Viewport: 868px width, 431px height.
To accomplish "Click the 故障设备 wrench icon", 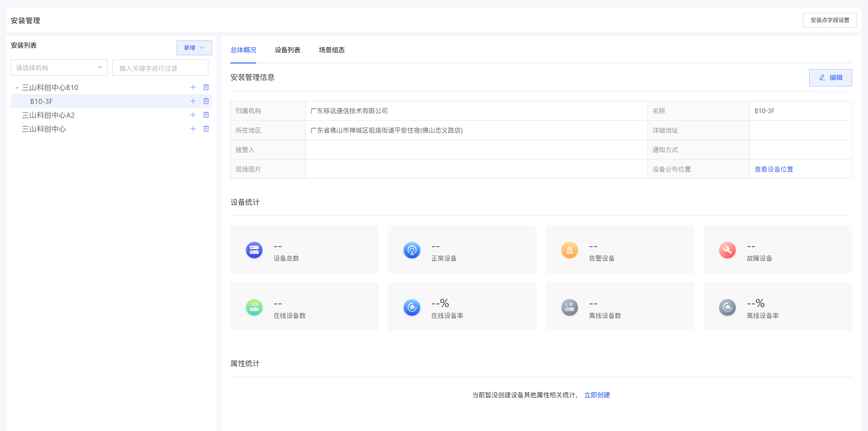I will click(727, 250).
